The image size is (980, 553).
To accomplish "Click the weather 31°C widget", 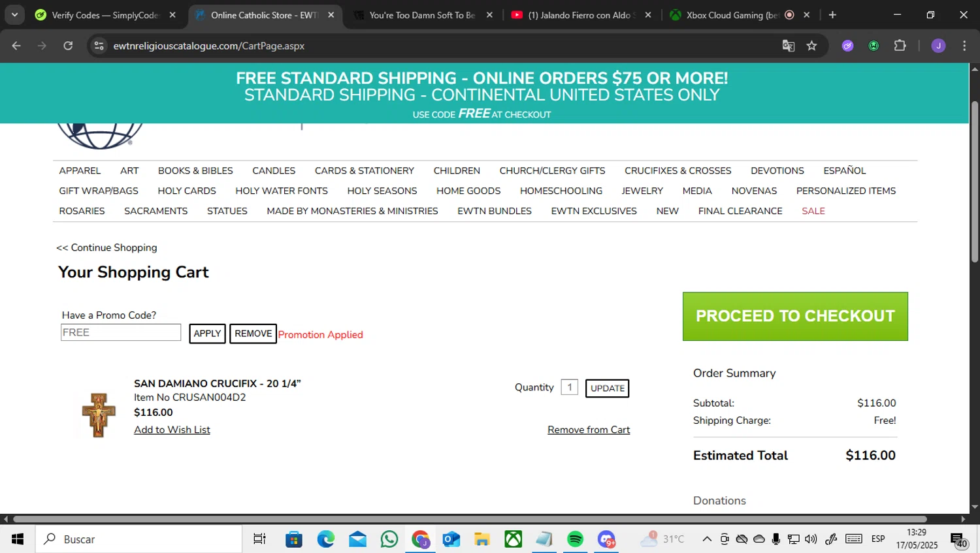I will 662,539.
